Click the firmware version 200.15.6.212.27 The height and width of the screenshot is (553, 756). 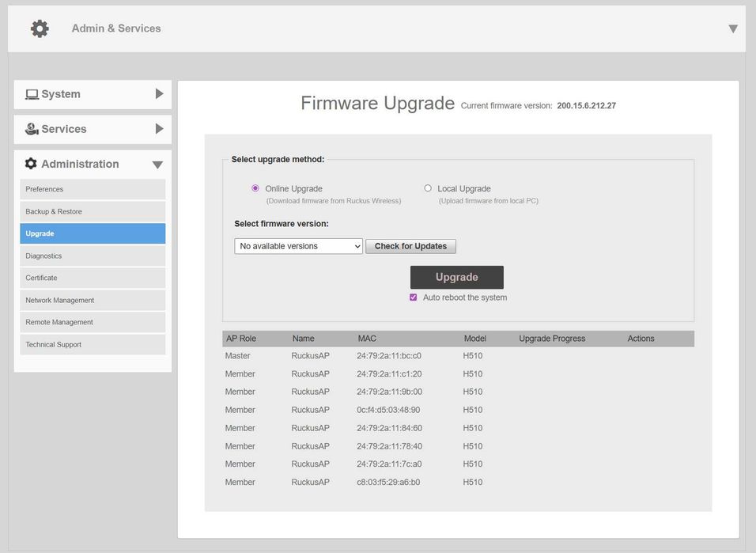pyautogui.click(x=586, y=106)
